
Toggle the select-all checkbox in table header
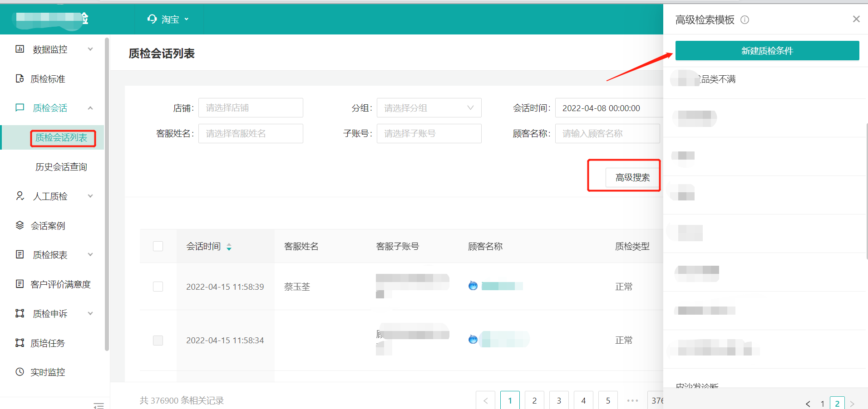pyautogui.click(x=158, y=246)
